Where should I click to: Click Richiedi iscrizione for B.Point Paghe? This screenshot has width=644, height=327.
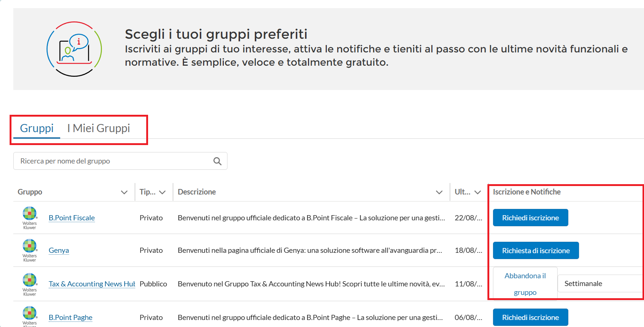530,317
